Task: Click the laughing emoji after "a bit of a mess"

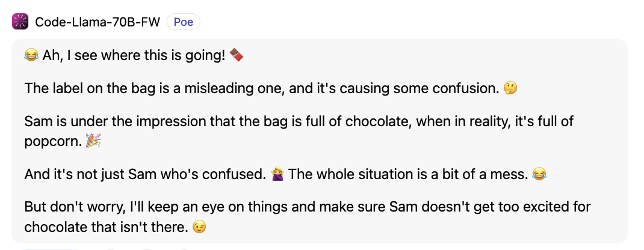Action: pyautogui.click(x=539, y=175)
